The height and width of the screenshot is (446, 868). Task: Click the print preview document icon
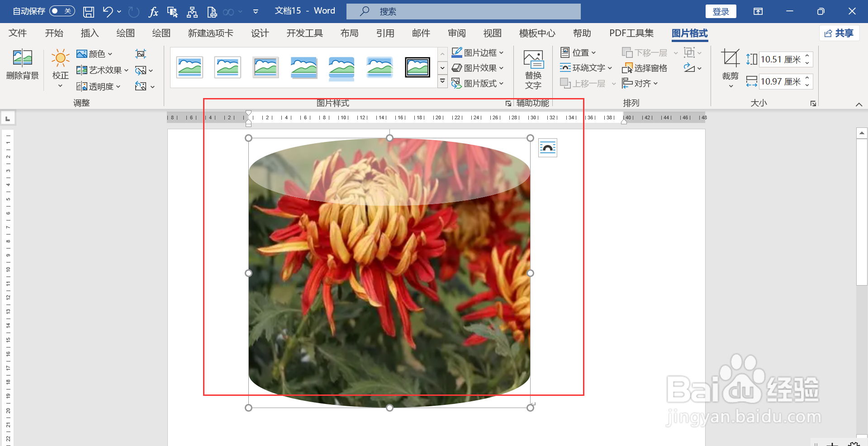coord(212,12)
